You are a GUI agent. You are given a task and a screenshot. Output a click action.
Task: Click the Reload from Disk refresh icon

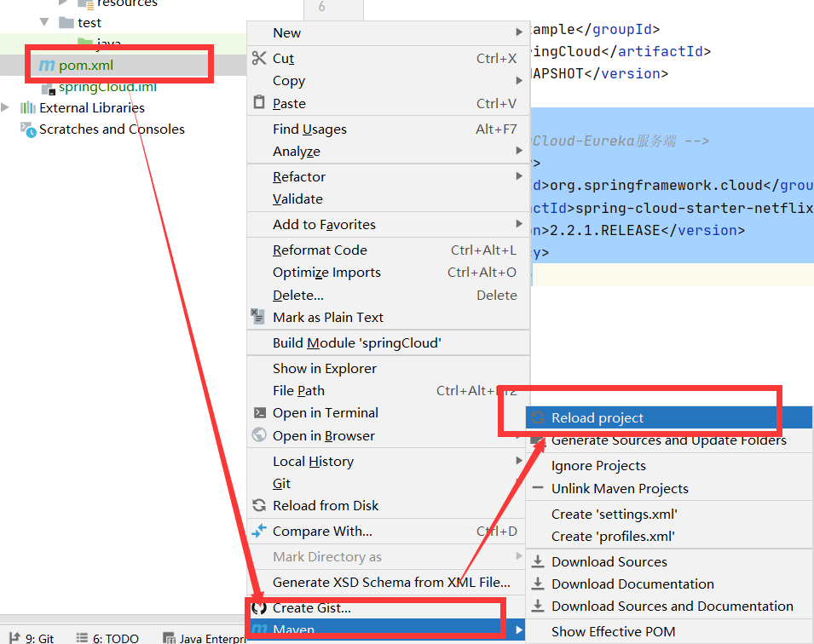tap(260, 505)
